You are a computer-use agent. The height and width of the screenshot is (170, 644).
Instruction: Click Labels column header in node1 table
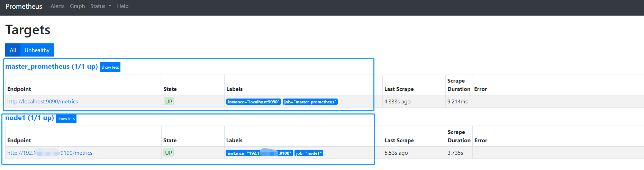(x=234, y=141)
